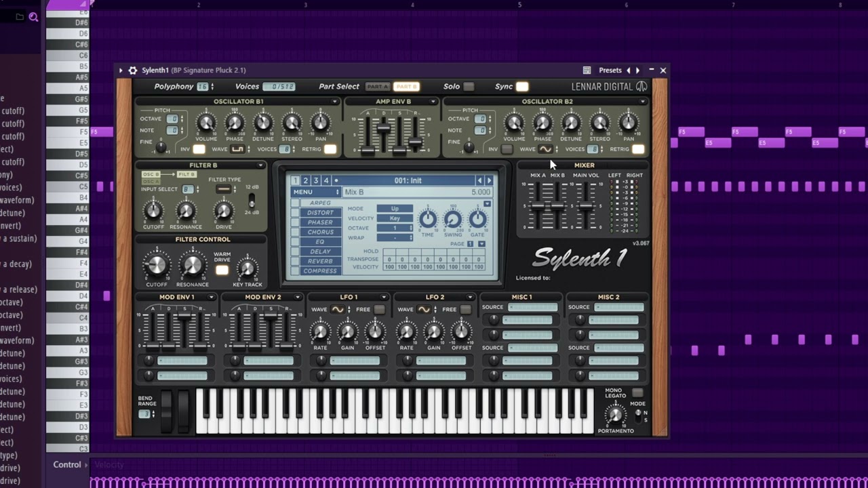Open LFO 2 section dropdown
868x488 pixels.
pyautogui.click(x=470, y=298)
